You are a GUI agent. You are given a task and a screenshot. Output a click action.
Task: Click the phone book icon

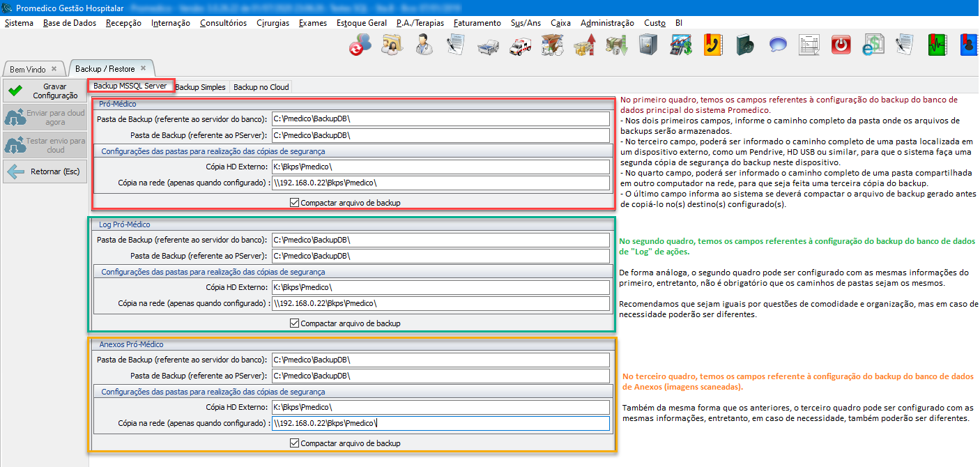[x=712, y=46]
